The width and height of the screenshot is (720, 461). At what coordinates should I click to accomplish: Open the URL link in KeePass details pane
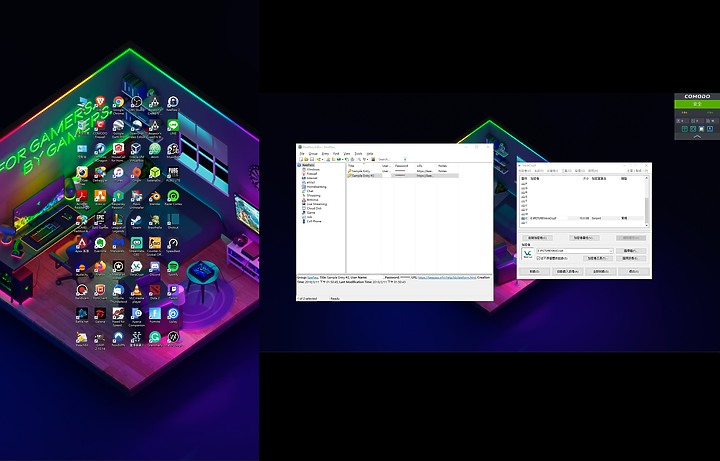(x=447, y=277)
